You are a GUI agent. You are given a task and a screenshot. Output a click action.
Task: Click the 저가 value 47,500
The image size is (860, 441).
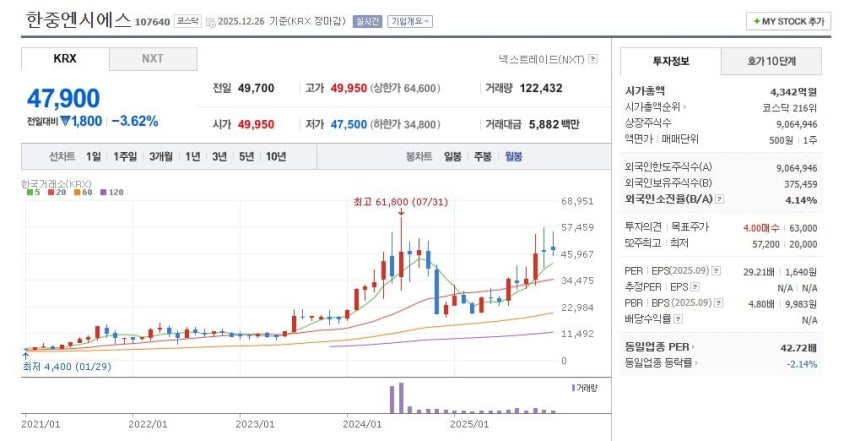point(349,125)
